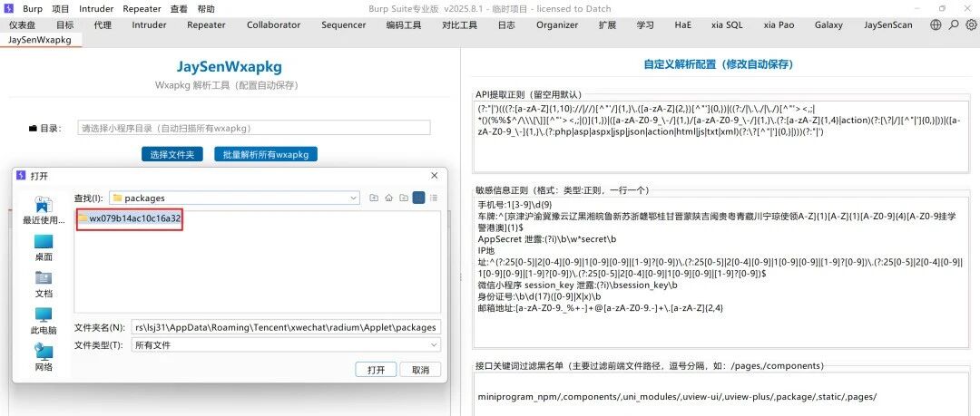Open Burp settings gear icon
This screenshot has width=980, height=416.
click(x=971, y=25)
